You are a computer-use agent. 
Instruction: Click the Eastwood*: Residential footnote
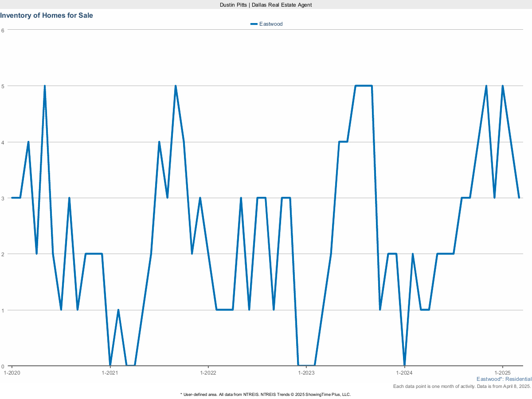point(504,379)
